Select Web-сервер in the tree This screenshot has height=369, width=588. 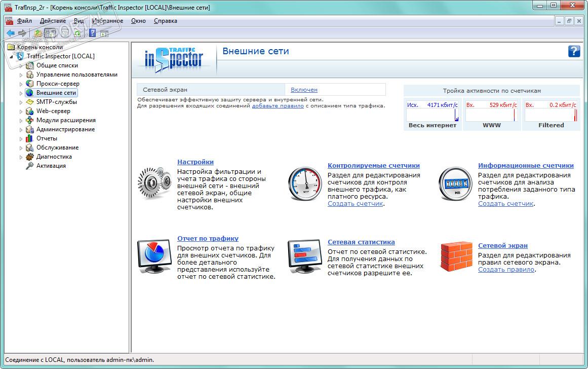(x=53, y=110)
